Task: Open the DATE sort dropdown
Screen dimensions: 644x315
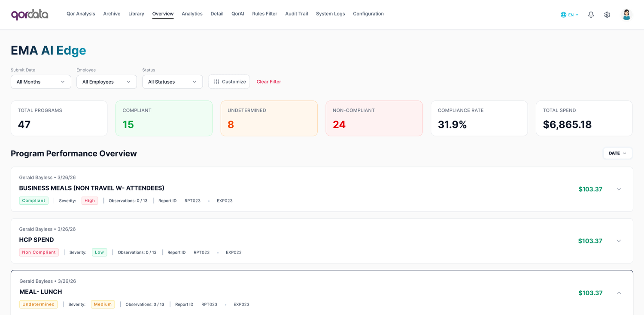Action: point(617,153)
